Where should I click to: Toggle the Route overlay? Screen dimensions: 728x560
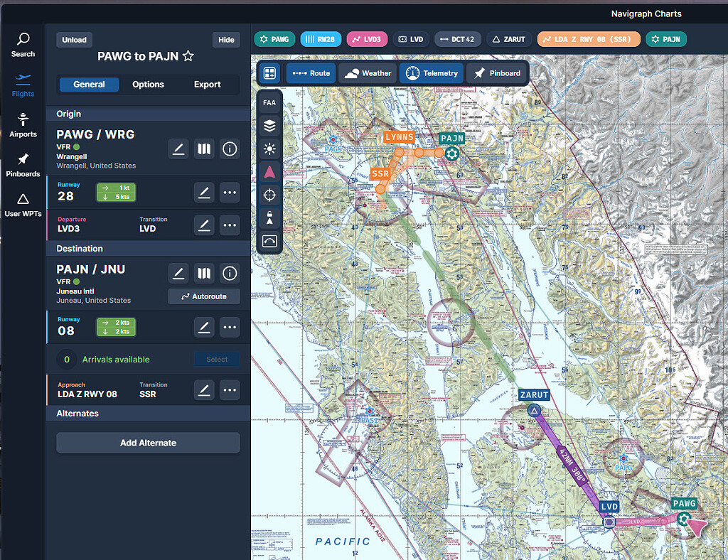[311, 73]
